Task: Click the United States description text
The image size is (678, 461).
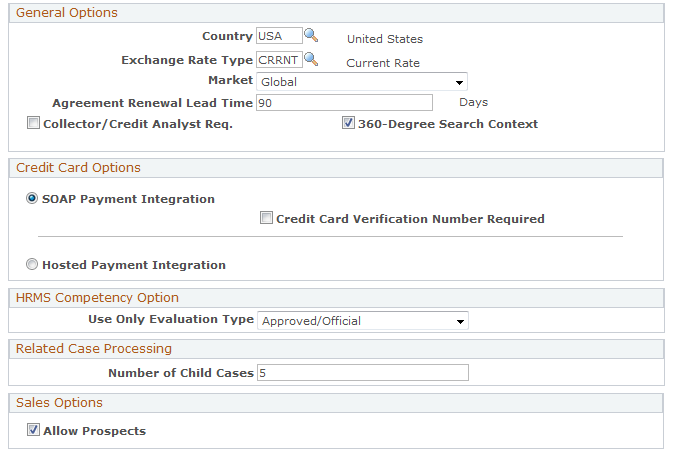Action: (x=385, y=39)
